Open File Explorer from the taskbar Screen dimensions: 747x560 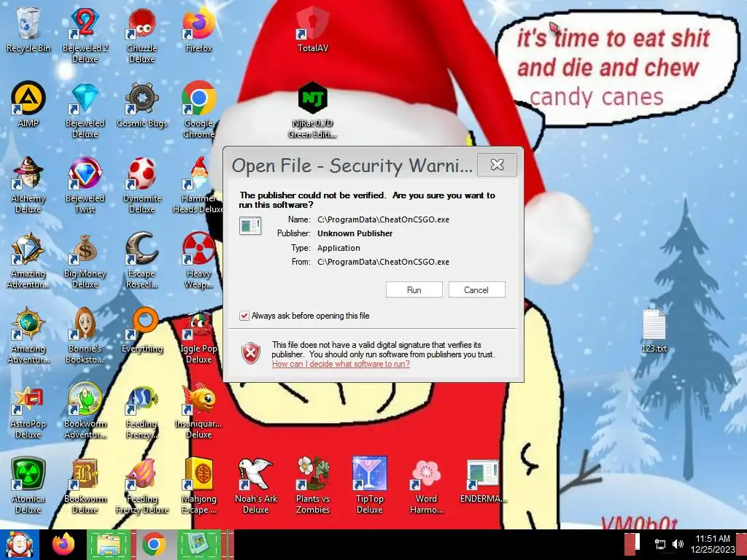coord(109,544)
